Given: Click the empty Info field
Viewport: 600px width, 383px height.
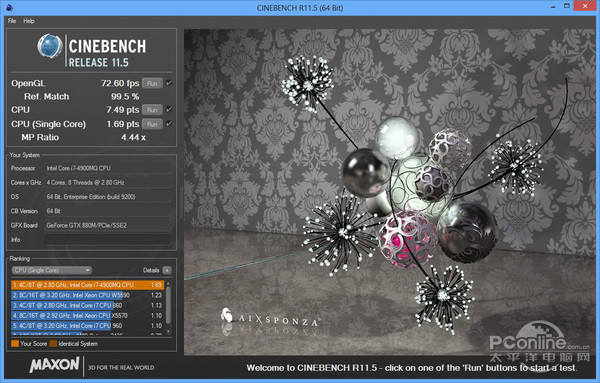Looking at the screenshot, I should pos(108,240).
